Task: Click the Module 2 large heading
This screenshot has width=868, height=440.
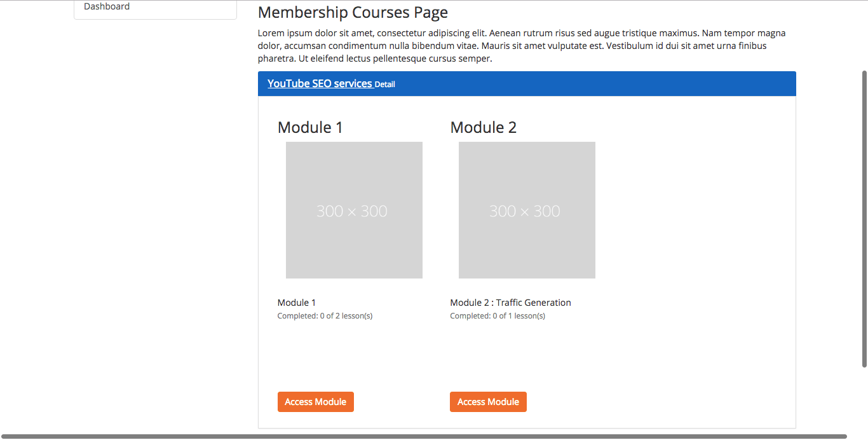Action: (x=484, y=127)
